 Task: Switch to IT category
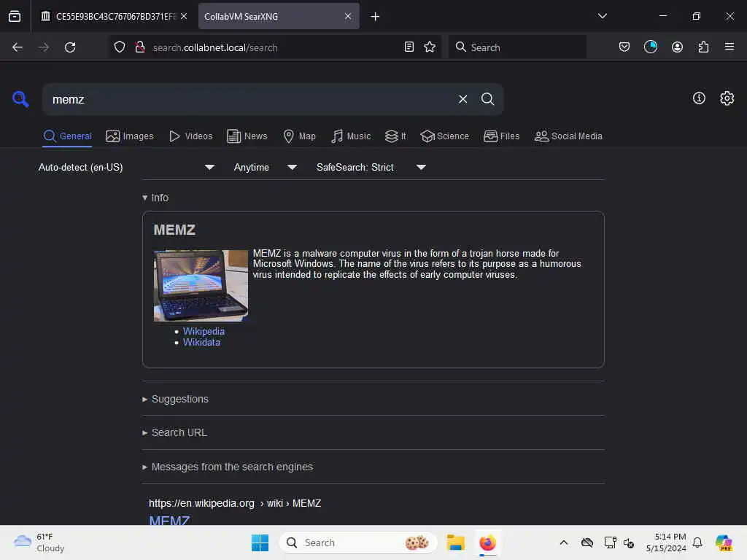pos(395,136)
